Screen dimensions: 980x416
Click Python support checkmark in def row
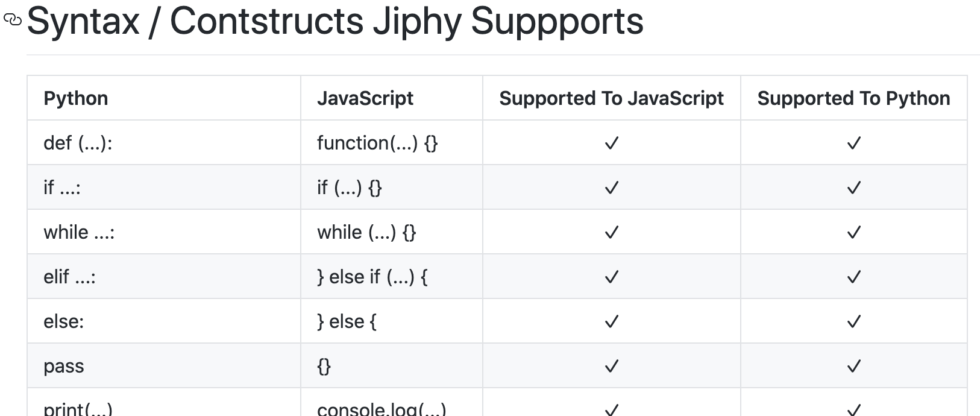[x=853, y=143]
